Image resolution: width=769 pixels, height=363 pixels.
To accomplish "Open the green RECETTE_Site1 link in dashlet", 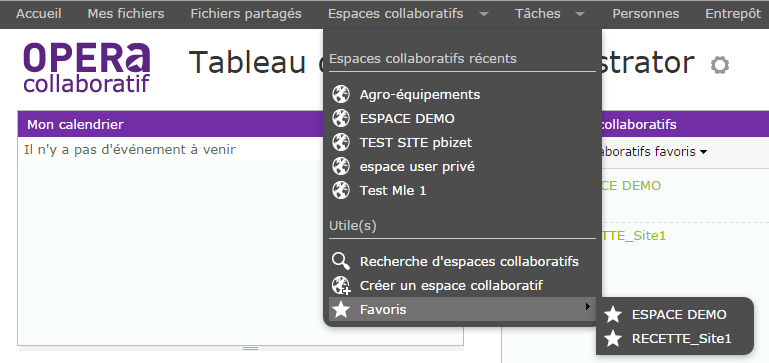I will [x=633, y=236].
